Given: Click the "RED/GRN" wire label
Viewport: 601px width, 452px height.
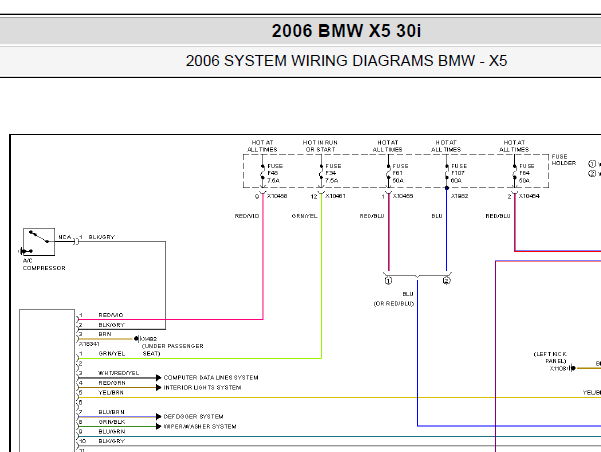Looking at the screenshot, I should click(x=112, y=383).
